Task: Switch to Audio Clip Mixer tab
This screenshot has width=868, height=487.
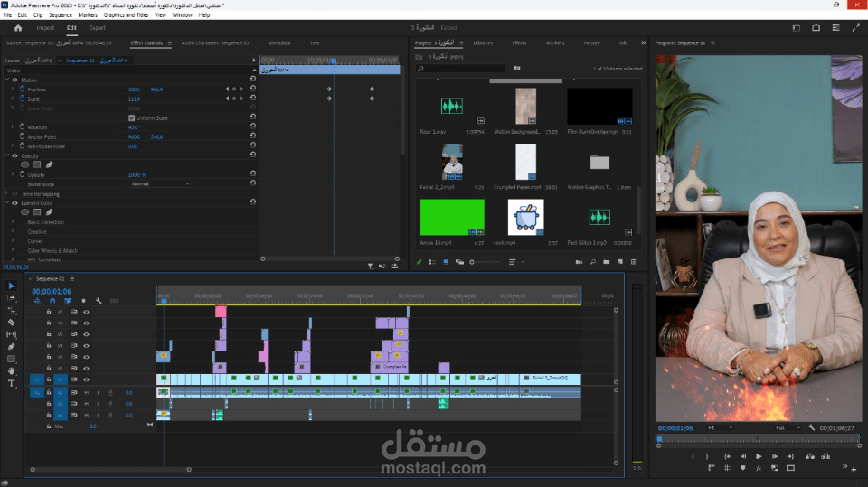Action: (215, 42)
